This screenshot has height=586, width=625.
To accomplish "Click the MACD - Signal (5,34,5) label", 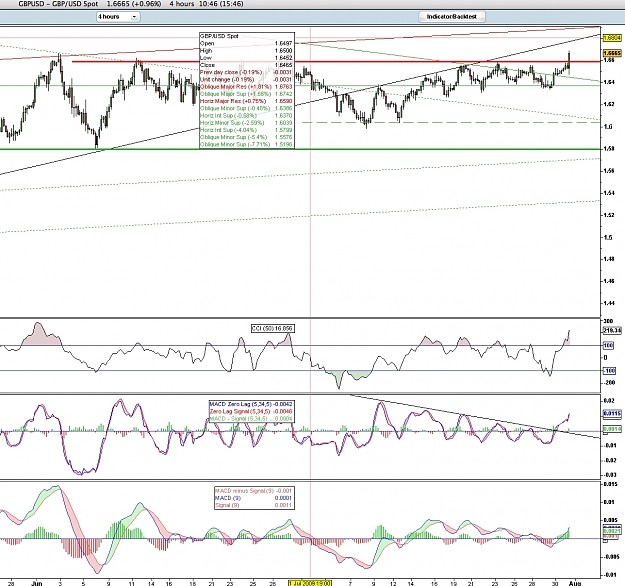I will [251, 419].
